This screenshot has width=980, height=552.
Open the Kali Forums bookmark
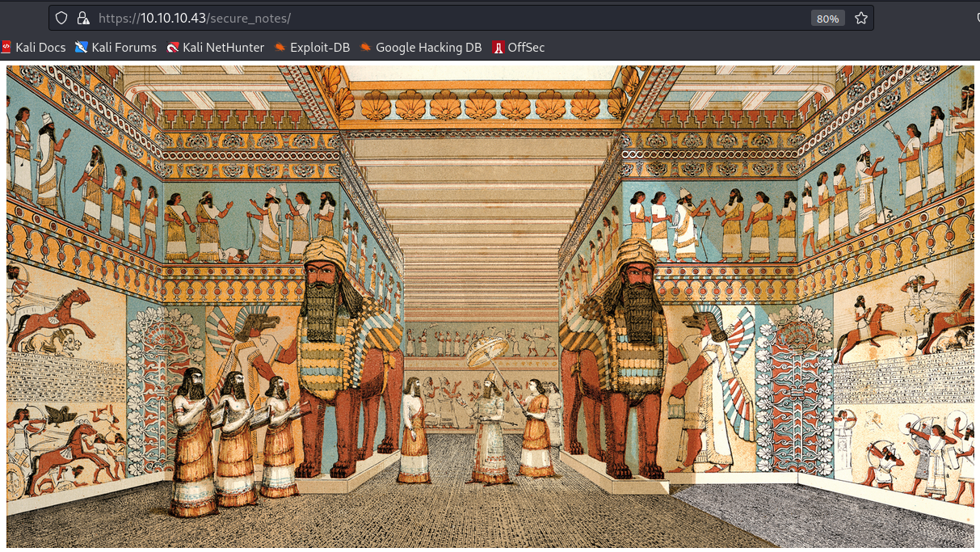116,48
